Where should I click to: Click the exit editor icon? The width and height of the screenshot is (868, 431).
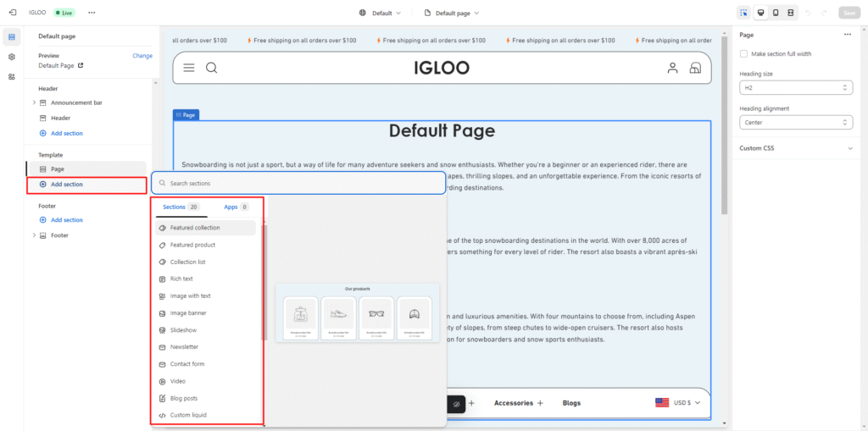12,13
